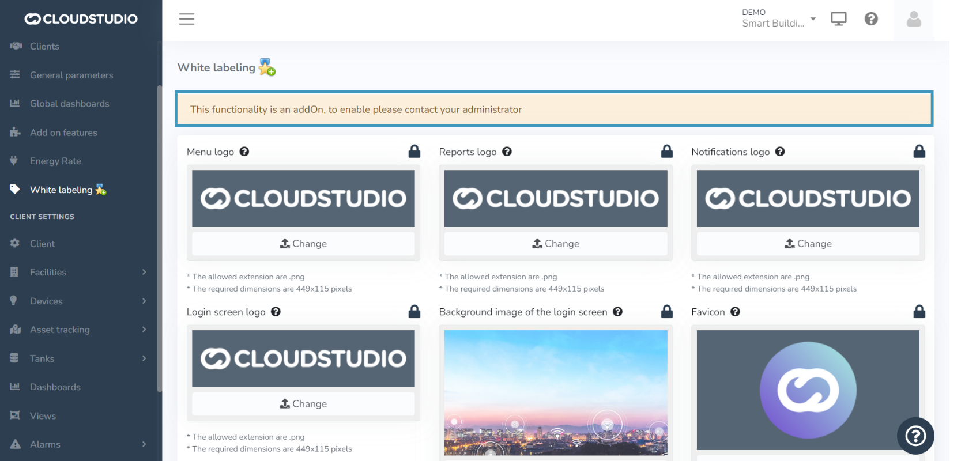This screenshot has width=980, height=461.
Task: Click help icon beside Notifications logo
Action: click(x=779, y=152)
